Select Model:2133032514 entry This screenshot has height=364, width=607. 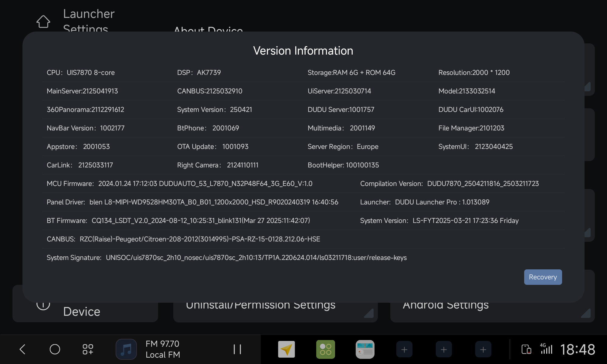(x=467, y=91)
